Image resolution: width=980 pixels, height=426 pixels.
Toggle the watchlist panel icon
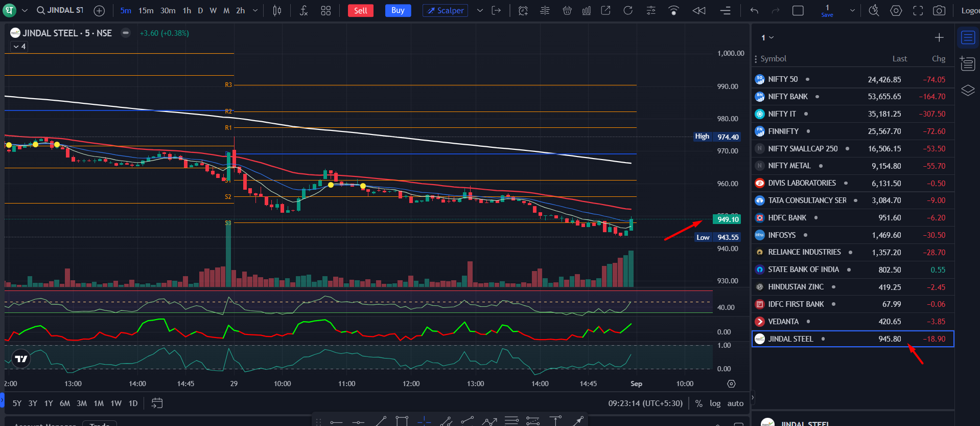(968, 38)
